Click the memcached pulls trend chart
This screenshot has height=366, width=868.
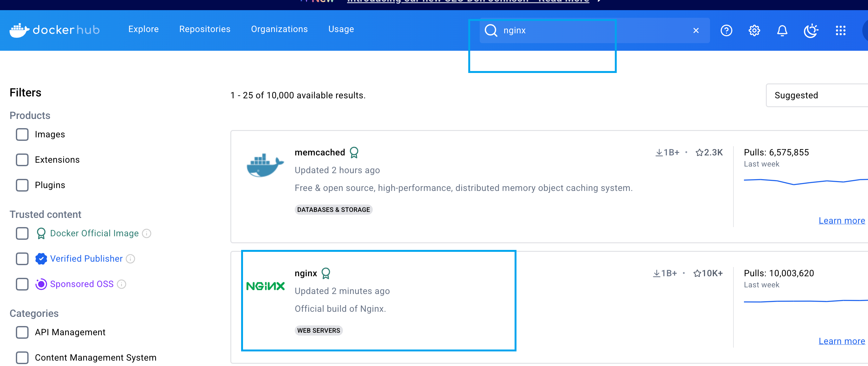tap(806, 182)
